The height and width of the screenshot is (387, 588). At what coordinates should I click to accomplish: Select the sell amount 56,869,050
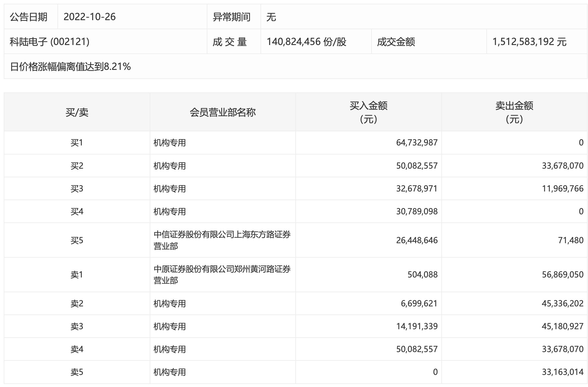pyautogui.click(x=563, y=275)
